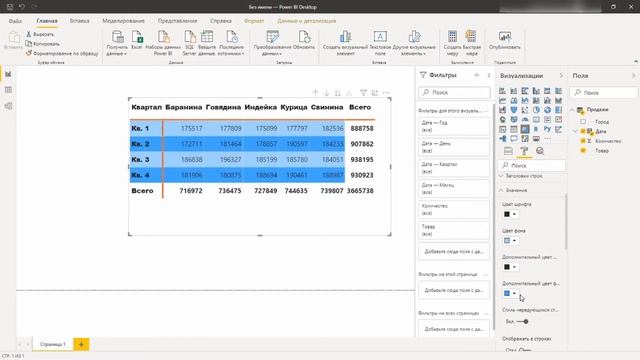Open Дата — Год filter card
The height and width of the screenshot is (360, 640).
click(x=454, y=126)
